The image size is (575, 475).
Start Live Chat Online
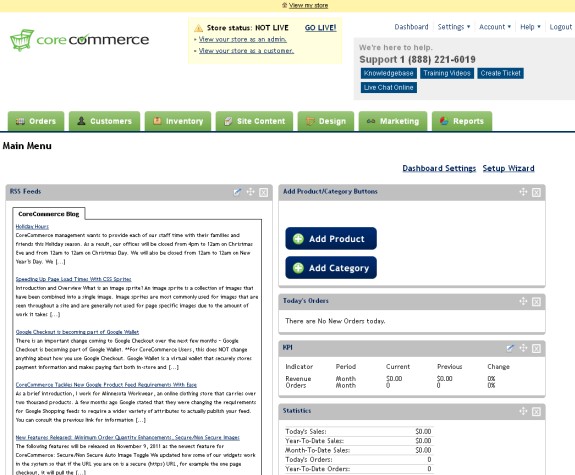click(x=389, y=87)
